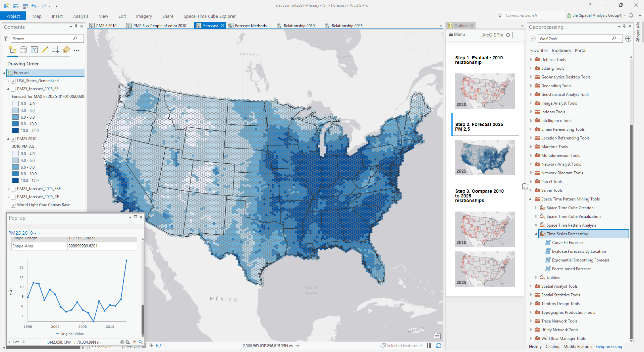Screen dimensions: 644x352
Task: Click the Geoprocessing back arrow button
Action: 533,39
